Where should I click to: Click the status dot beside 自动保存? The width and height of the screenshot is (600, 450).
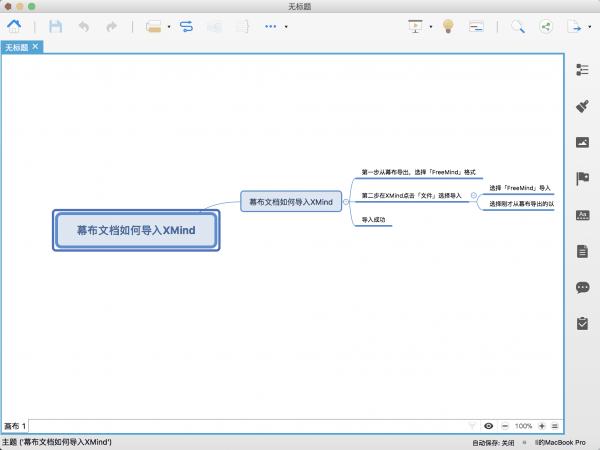click(524, 442)
